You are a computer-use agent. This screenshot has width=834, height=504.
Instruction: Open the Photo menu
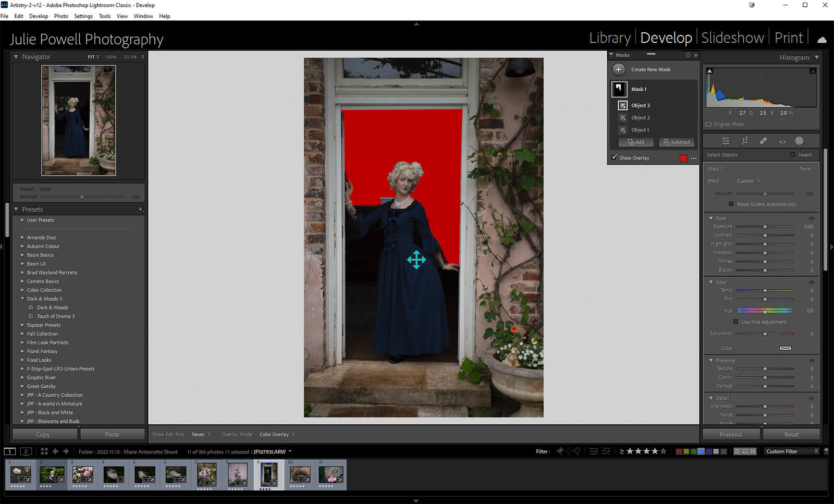61,16
